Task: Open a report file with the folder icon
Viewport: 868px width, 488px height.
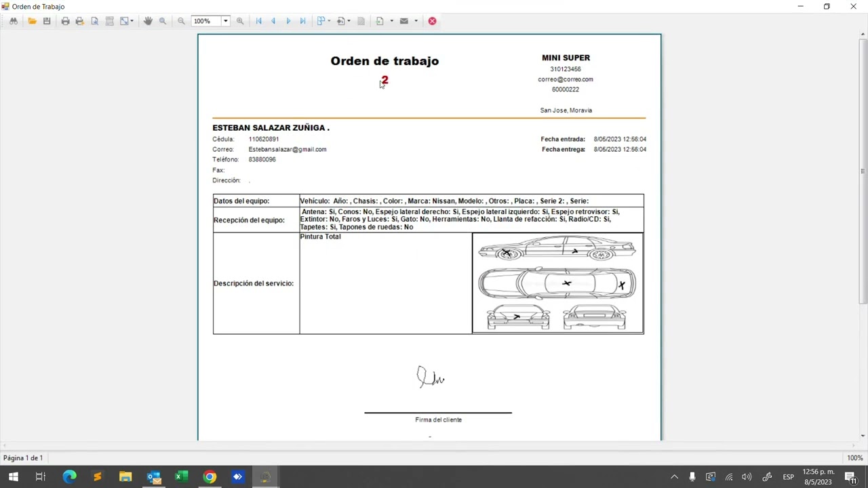Action: point(32,21)
